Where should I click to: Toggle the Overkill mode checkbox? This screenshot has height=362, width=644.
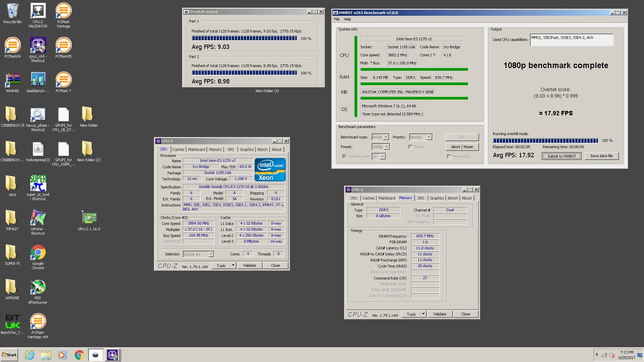pyautogui.click(x=344, y=157)
